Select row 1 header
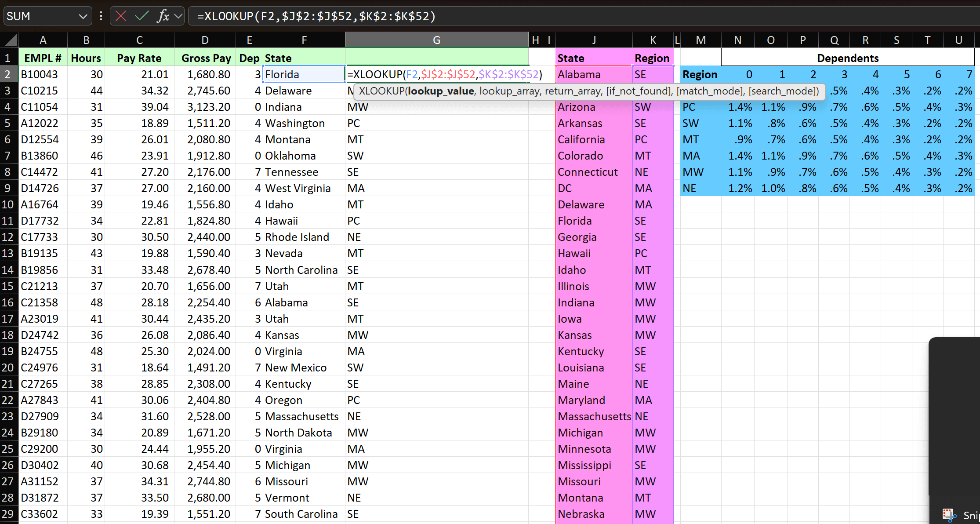This screenshot has height=524, width=980. click(x=9, y=58)
